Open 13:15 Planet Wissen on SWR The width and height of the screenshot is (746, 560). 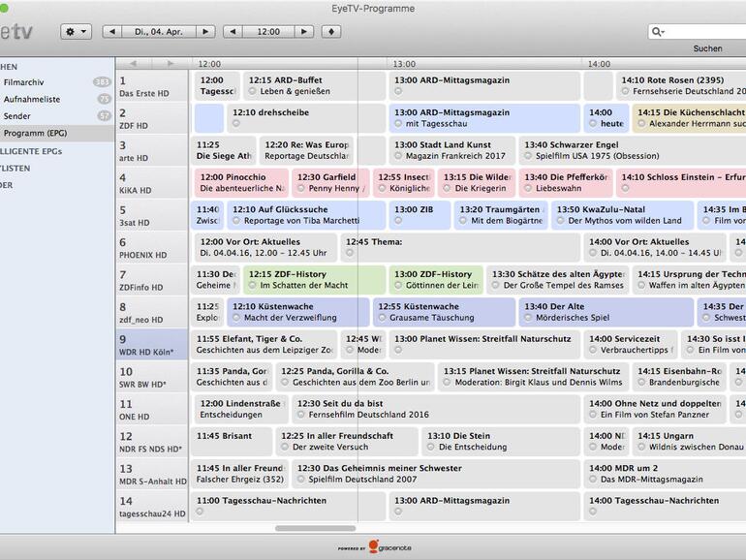click(x=533, y=377)
